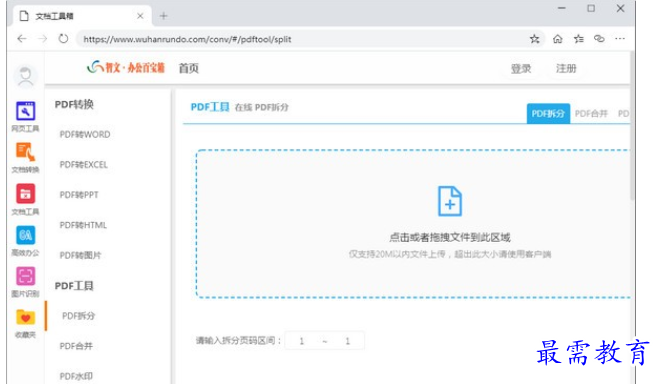The width and height of the screenshot is (658, 384).
Task: Select PDF拆分 in the sidebar
Action: tap(78, 316)
